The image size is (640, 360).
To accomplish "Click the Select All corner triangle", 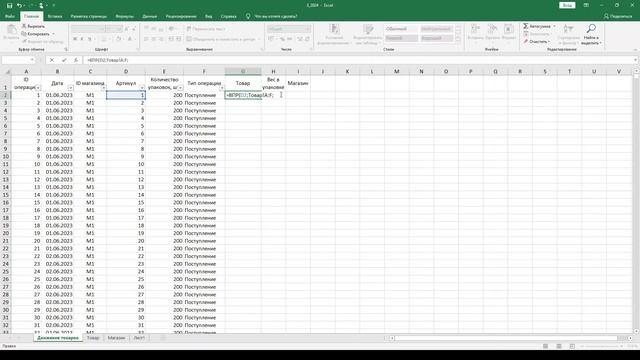I will tap(7, 72).
